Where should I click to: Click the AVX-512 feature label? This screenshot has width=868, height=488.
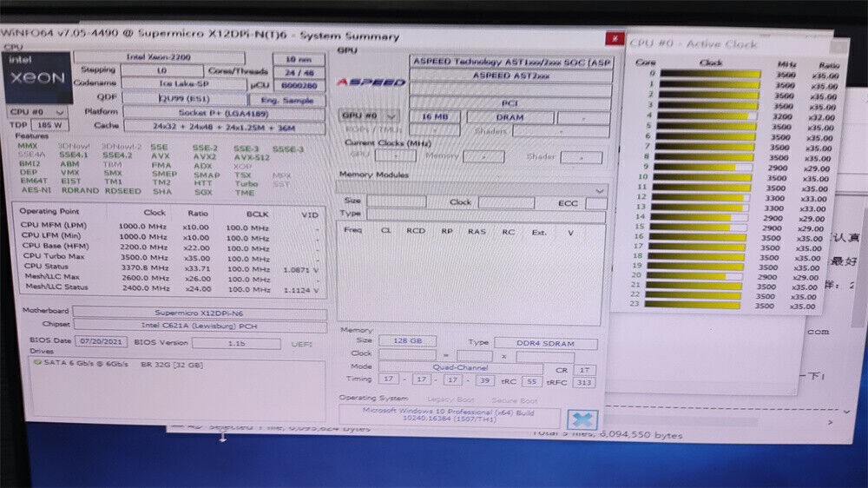point(252,157)
